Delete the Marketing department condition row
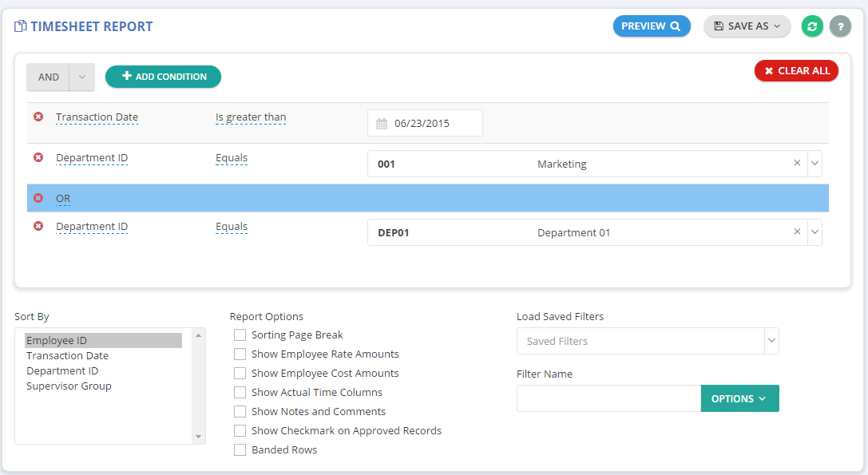Viewport: 868px width, 475px height. tap(38, 158)
